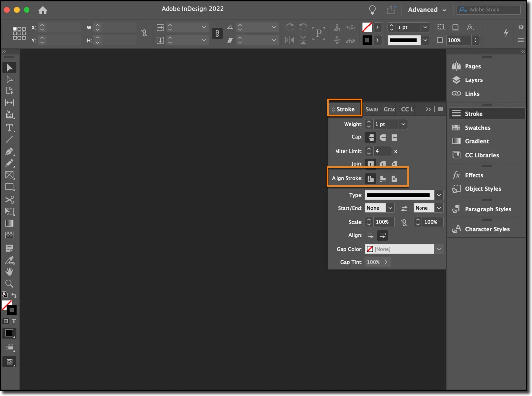Align stroke to inside
The height and width of the screenshot is (396, 532).
[x=383, y=178]
